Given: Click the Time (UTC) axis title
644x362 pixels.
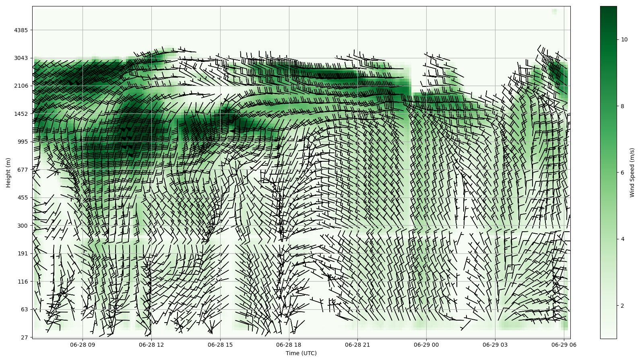Looking at the screenshot, I should [301, 353].
